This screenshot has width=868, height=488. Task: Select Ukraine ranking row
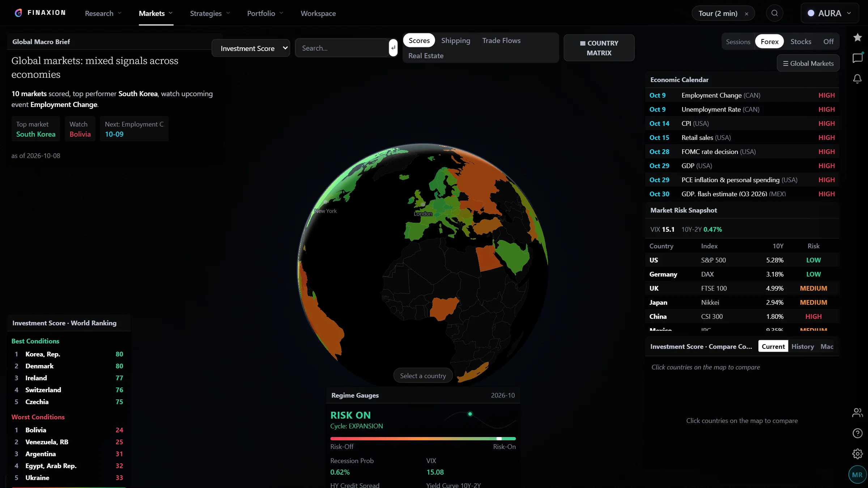click(69, 478)
